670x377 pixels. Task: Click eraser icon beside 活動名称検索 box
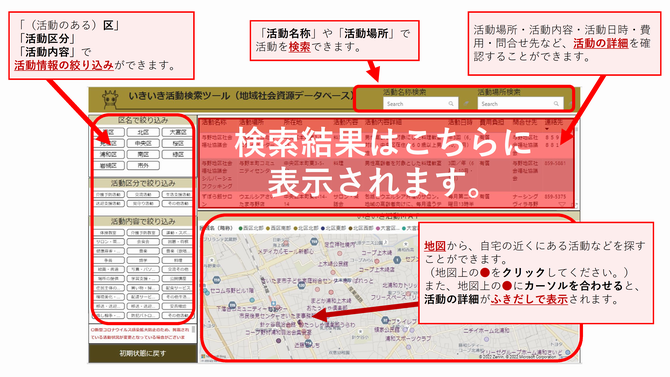click(x=467, y=103)
